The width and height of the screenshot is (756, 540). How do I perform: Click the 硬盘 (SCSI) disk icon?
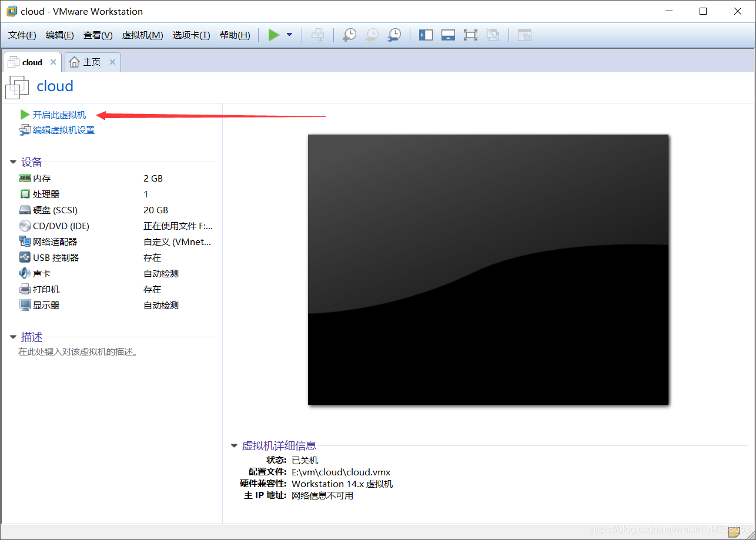tap(25, 210)
